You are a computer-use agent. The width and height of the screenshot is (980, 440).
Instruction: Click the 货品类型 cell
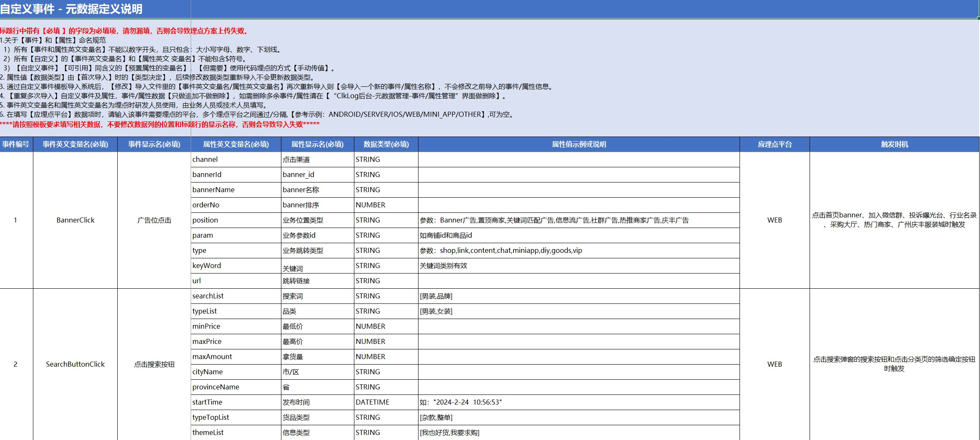tap(317, 417)
